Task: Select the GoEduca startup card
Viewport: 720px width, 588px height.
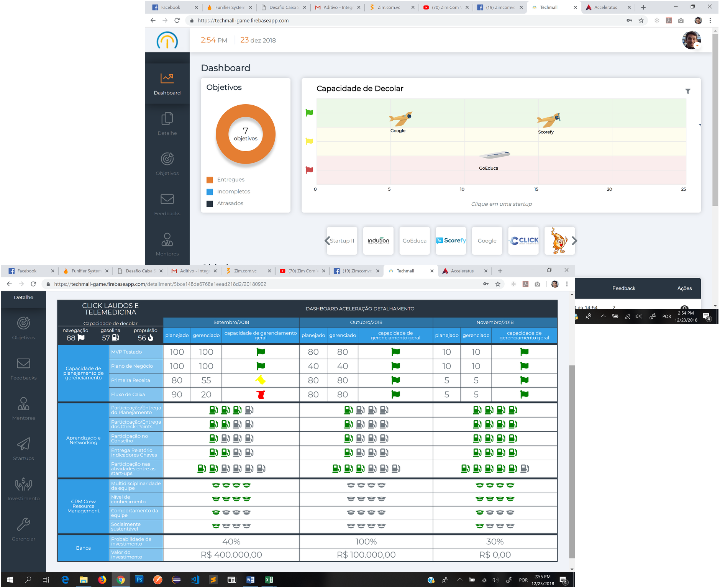Action: [x=415, y=241]
